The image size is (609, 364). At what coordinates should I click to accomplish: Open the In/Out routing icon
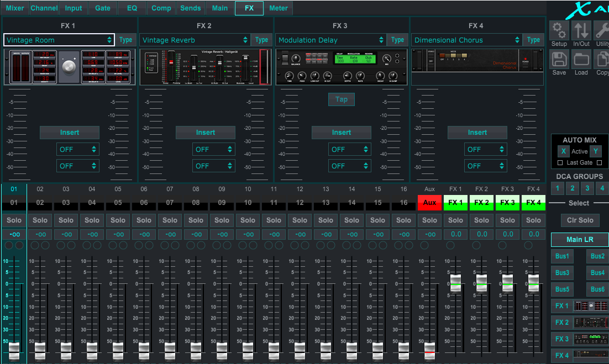pos(581,31)
